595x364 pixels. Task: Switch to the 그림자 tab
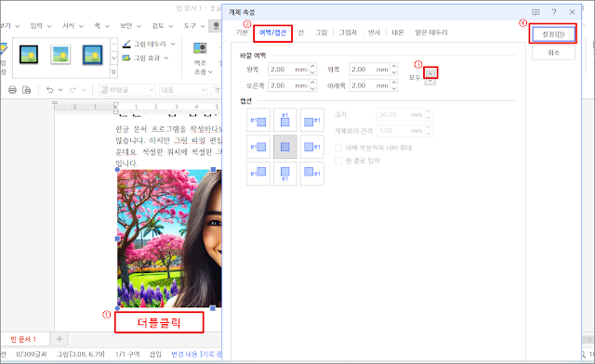tap(348, 32)
